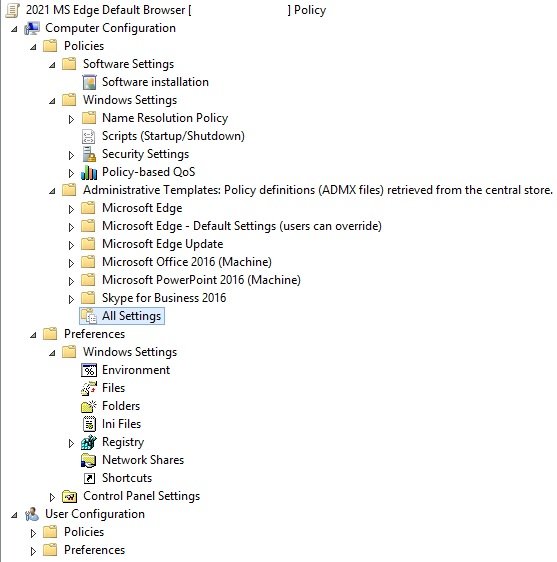The height and width of the screenshot is (562, 557).
Task: Click the Control Panel Settings folder icon
Action: coord(70,496)
